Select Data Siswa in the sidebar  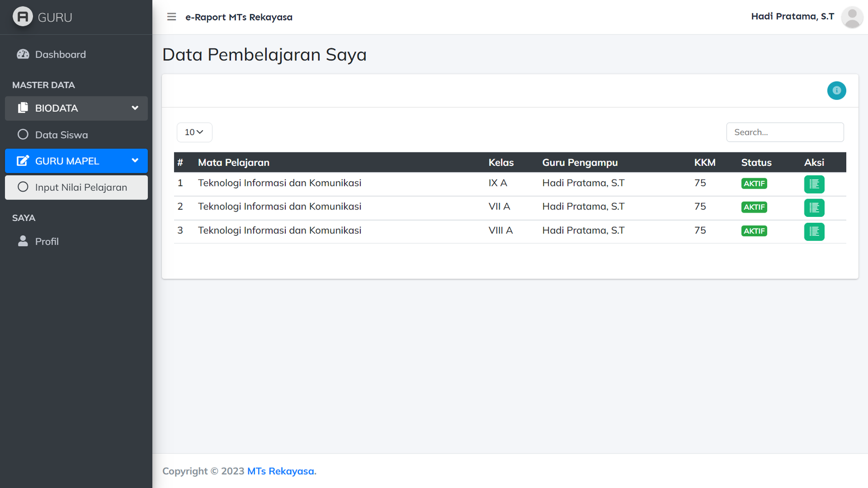click(61, 135)
